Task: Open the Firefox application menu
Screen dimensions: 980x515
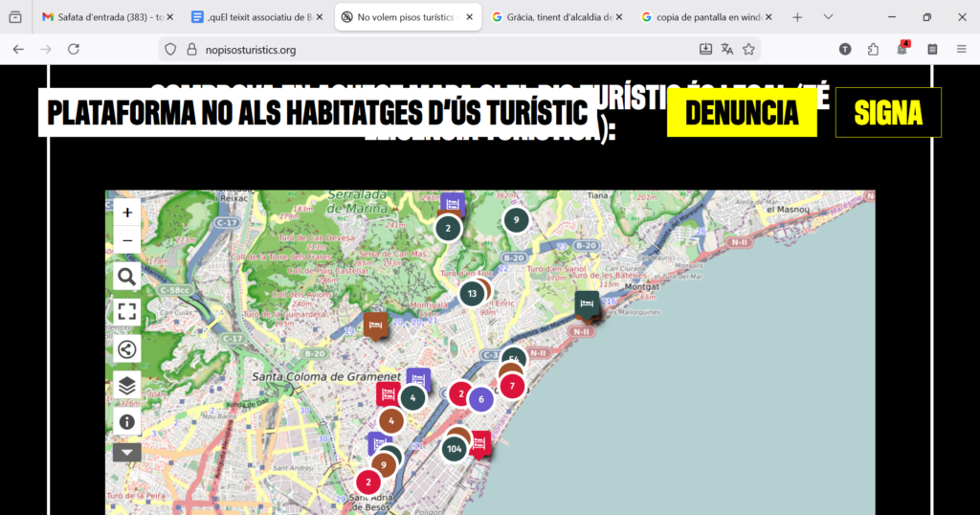Action: click(x=961, y=49)
